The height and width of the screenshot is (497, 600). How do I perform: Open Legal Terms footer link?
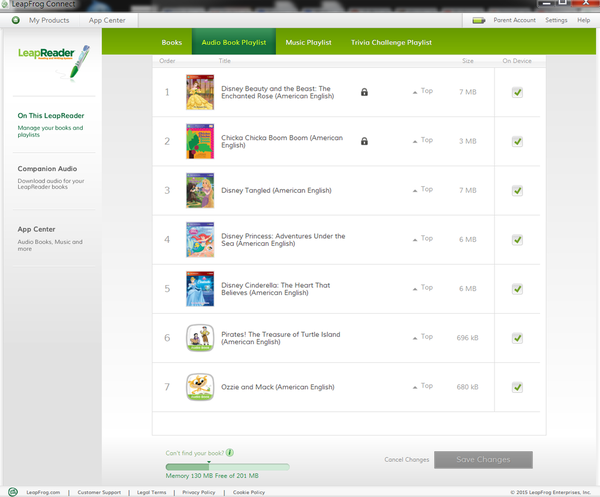pos(152,492)
